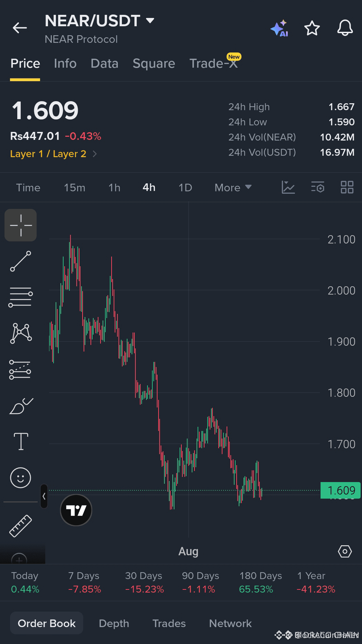362x644 pixels.
Task: Click the 24h Vol(NEAR) value 10.42M
Action: tap(337, 137)
